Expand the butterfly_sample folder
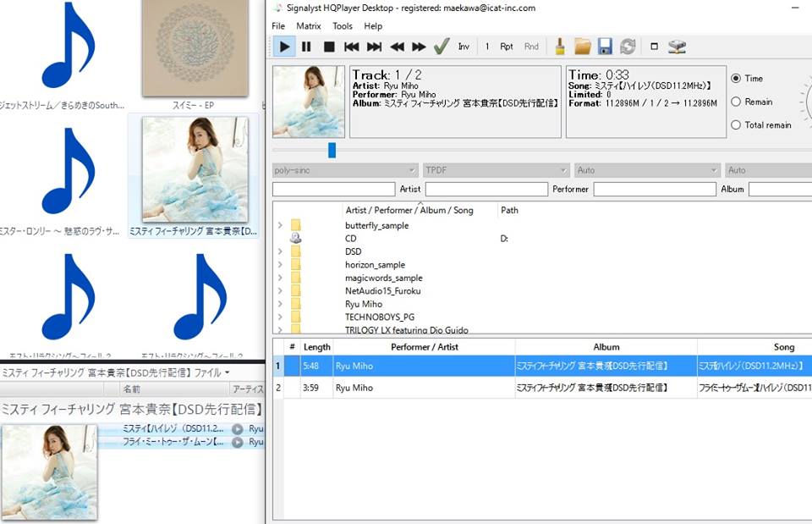The height and width of the screenshot is (524, 812). pos(280,225)
